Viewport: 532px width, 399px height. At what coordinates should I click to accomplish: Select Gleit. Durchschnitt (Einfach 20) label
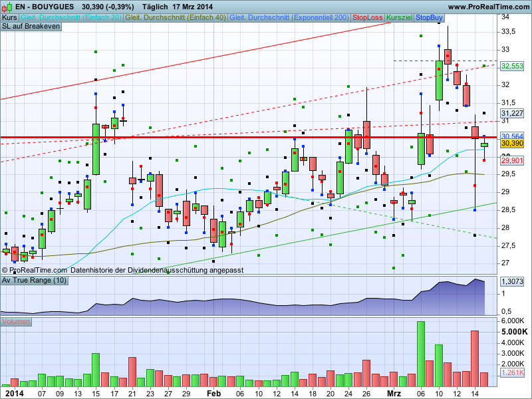point(71,18)
